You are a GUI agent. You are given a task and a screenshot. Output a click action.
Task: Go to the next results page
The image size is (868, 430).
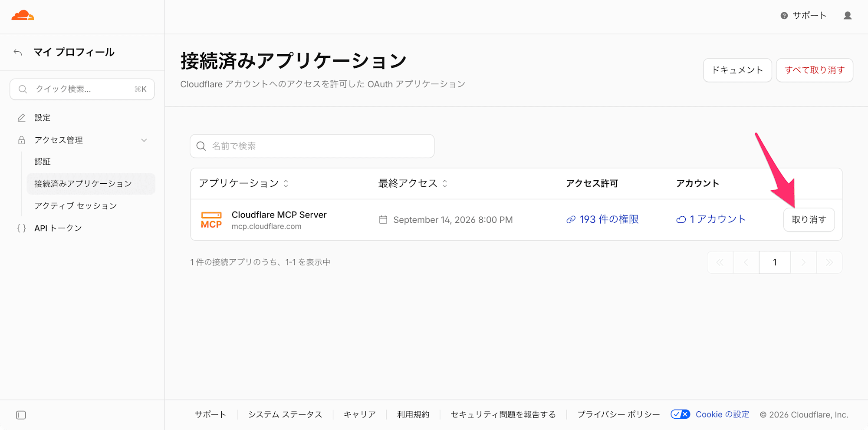point(803,262)
